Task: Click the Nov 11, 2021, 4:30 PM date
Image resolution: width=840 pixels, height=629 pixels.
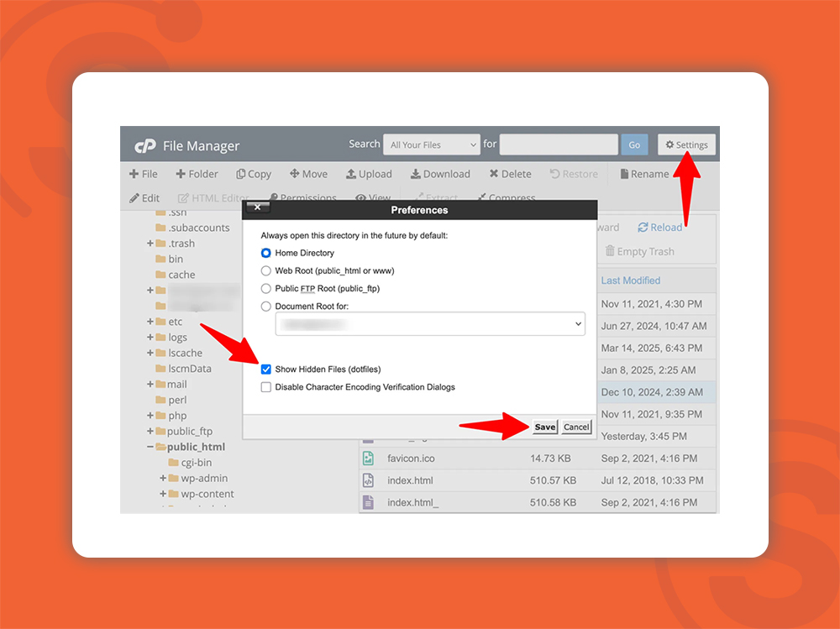Action: tap(652, 304)
